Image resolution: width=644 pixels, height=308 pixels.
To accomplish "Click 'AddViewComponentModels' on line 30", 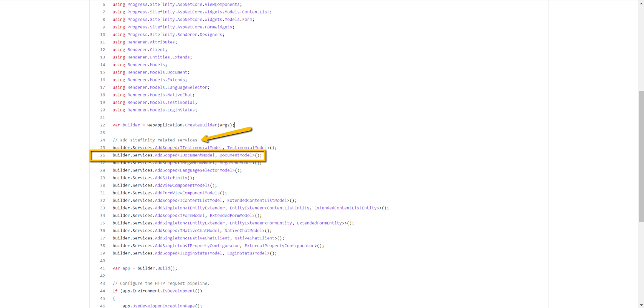I will 182,185.
